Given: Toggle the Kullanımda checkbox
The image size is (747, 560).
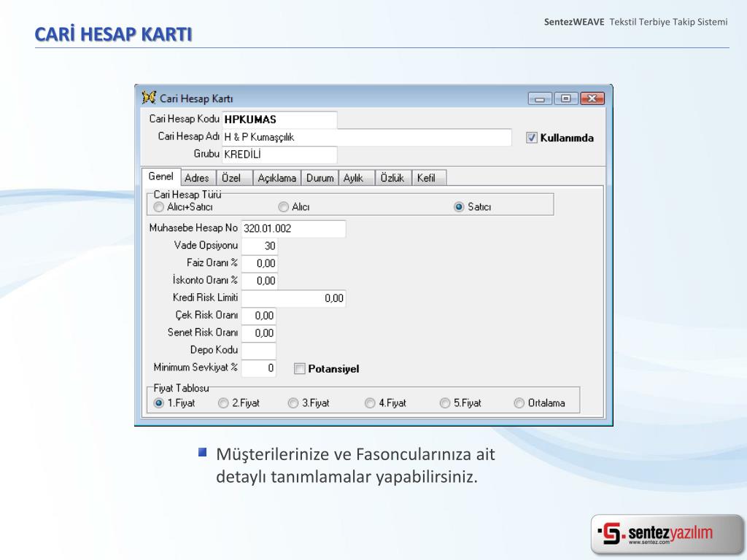Looking at the screenshot, I should coord(532,138).
